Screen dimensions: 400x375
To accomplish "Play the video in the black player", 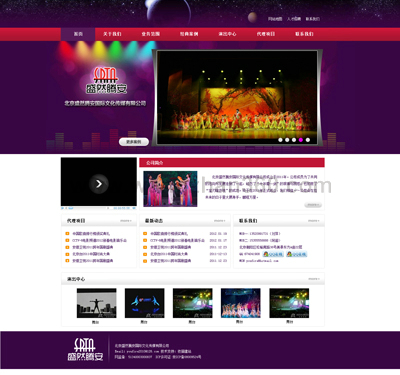I will [99, 184].
